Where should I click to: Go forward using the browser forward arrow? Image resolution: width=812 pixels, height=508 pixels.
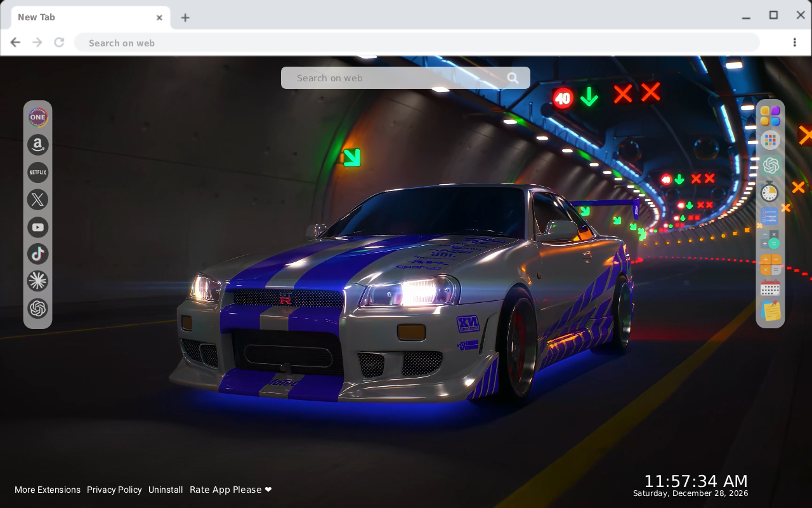pyautogui.click(x=37, y=43)
